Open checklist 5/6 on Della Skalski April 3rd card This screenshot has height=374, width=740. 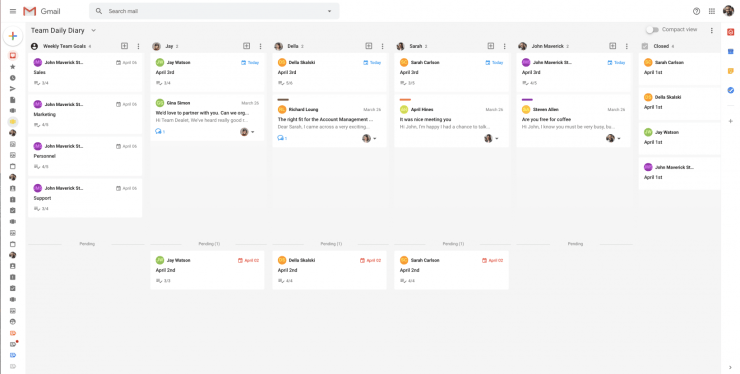click(x=286, y=83)
